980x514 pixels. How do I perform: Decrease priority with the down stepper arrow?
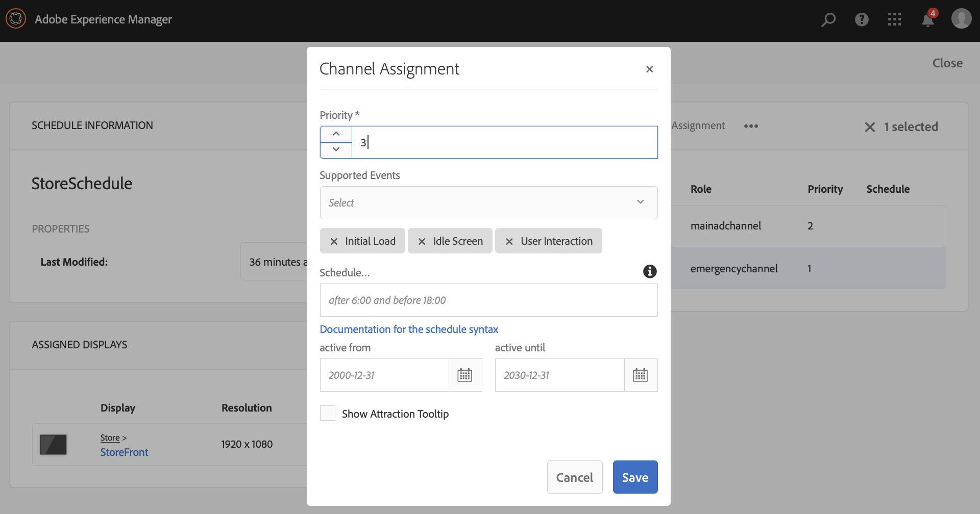pos(336,149)
